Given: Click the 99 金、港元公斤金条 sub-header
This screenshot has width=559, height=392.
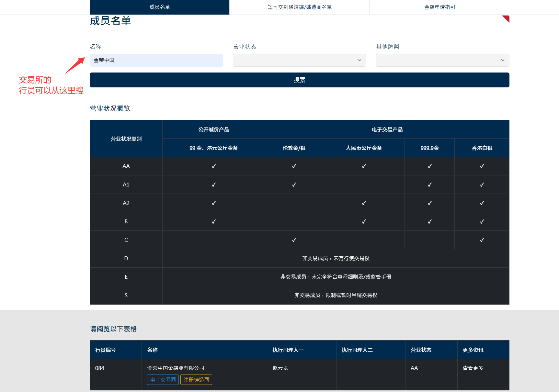Looking at the screenshot, I should pos(214,148).
